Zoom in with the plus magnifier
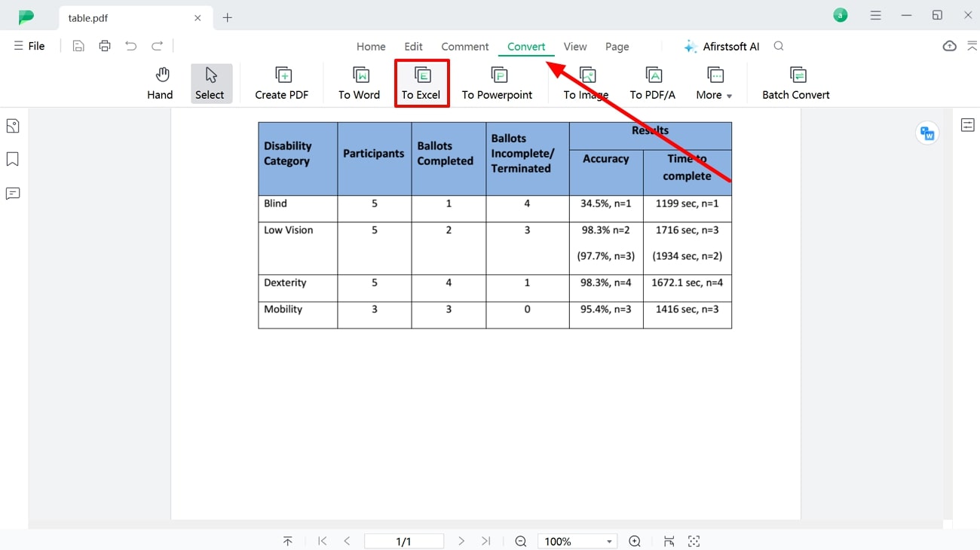 click(635, 541)
